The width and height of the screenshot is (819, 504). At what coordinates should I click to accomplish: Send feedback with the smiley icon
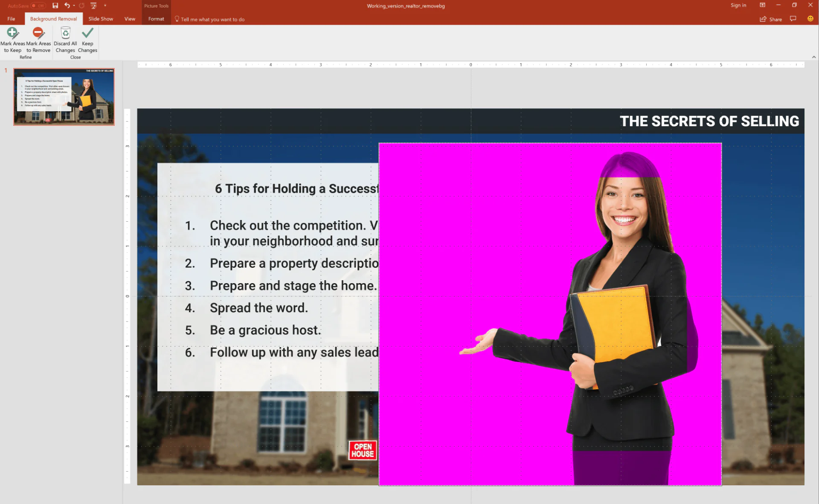pyautogui.click(x=810, y=19)
